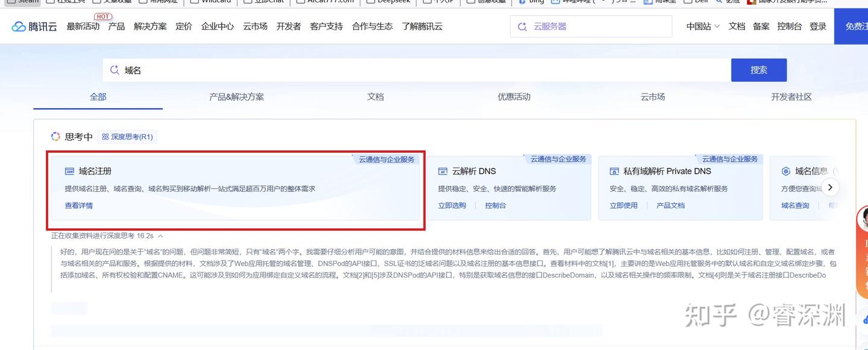Screen dimensions: 868x350
Task: Collapse the 深度思考 reasoning text
Action: (160, 235)
